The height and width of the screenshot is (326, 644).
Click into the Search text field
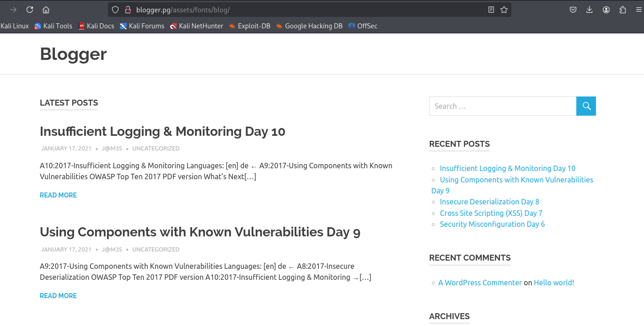(502, 106)
